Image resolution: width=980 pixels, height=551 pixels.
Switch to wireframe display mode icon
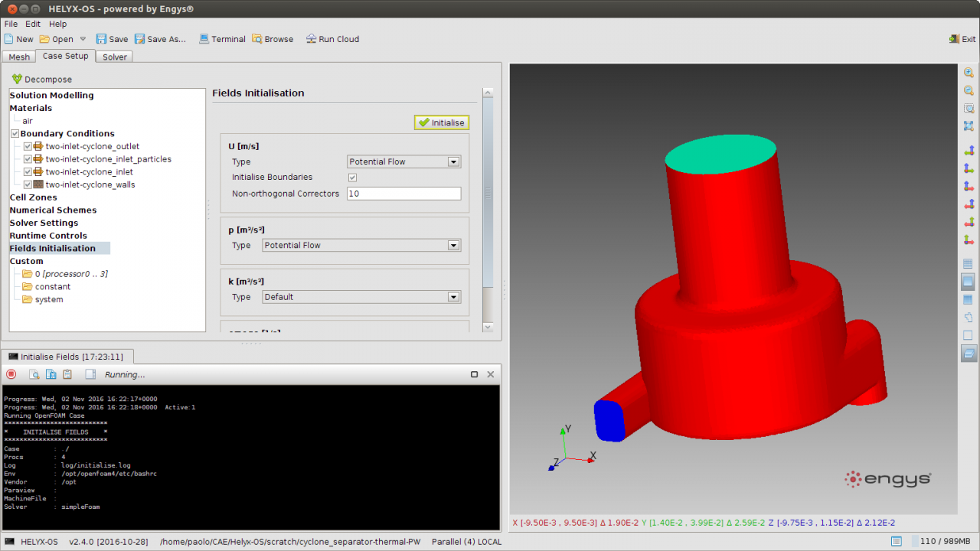tap(968, 264)
